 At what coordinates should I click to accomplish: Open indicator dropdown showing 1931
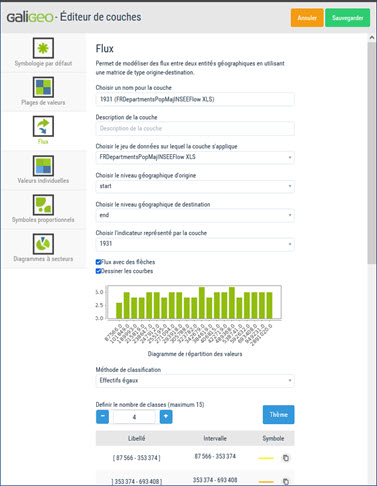coord(195,244)
